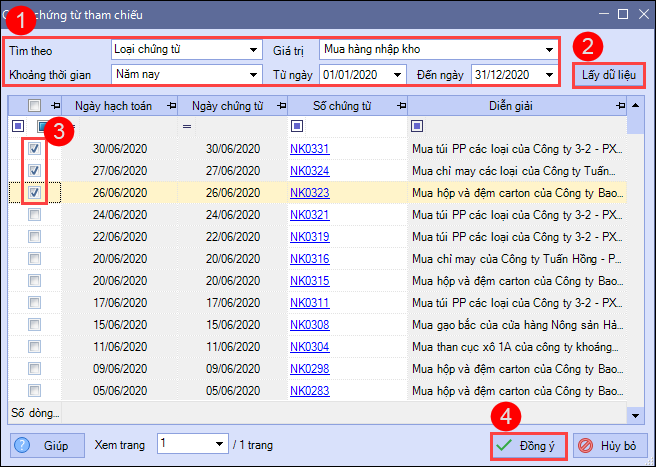Click the Lấy dữ liệu button
The image size is (656, 467).
click(608, 74)
